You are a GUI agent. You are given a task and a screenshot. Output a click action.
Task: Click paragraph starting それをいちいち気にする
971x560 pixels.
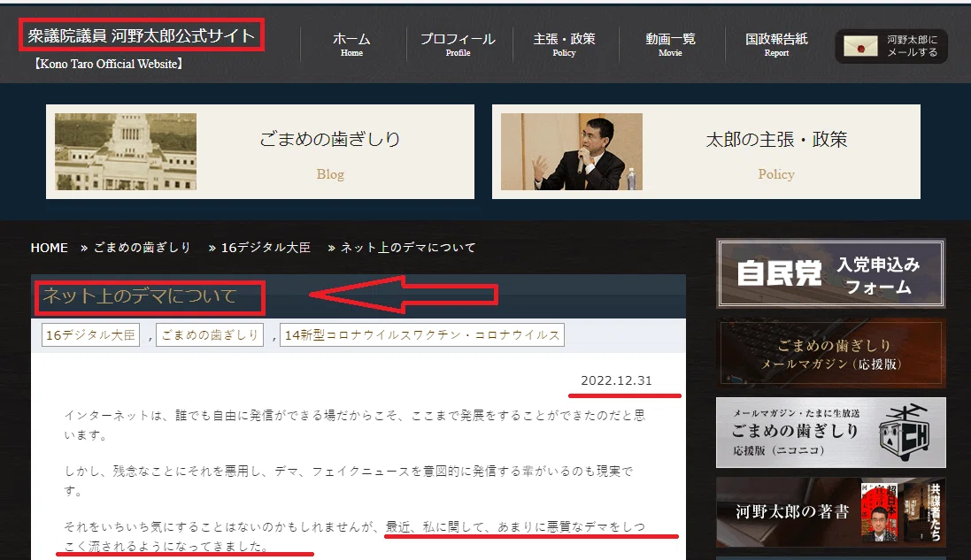[x=355, y=536]
